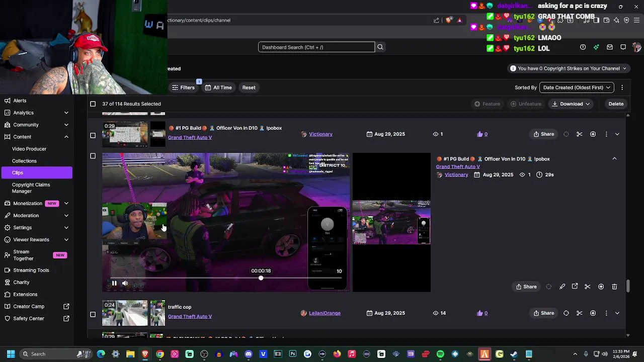Open Steam from the taskbar
644x362 pixels.
pos(514,354)
